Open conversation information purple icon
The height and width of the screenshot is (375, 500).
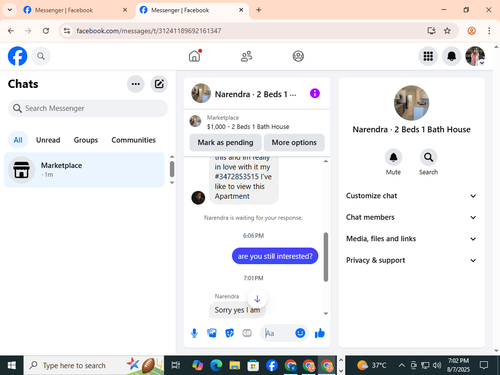(x=315, y=93)
